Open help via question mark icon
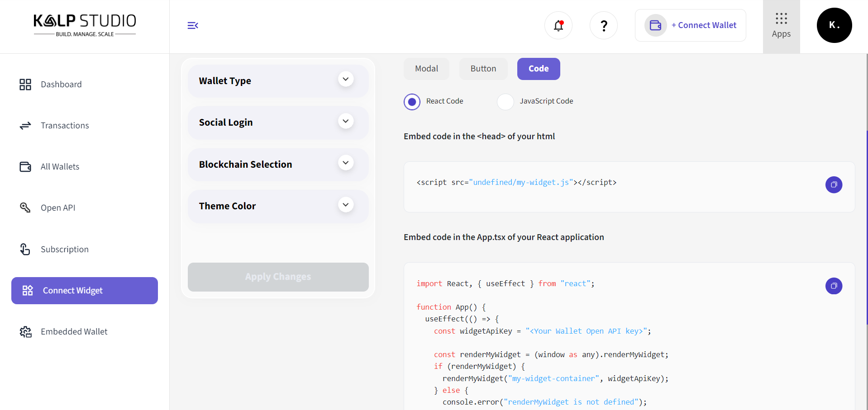The image size is (868, 410). tap(603, 26)
